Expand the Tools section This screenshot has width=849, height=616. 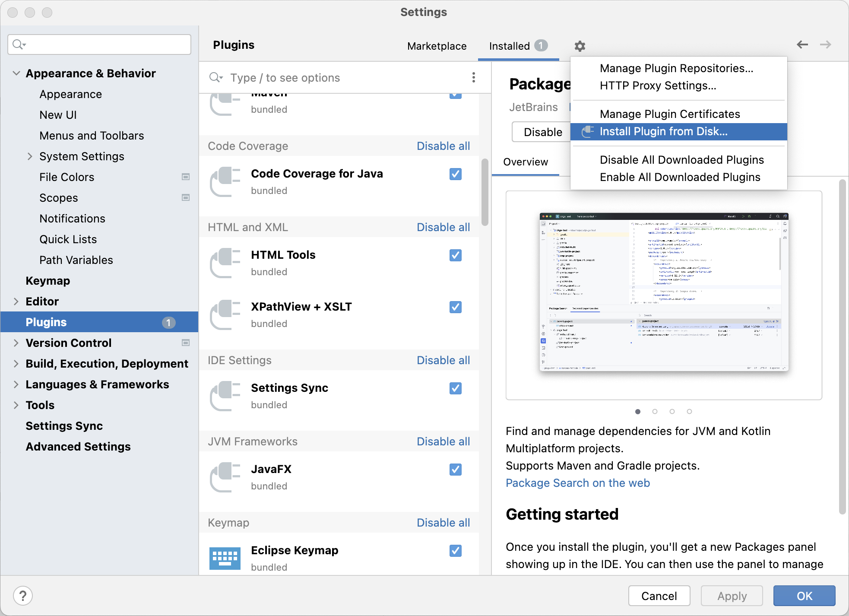coord(16,405)
